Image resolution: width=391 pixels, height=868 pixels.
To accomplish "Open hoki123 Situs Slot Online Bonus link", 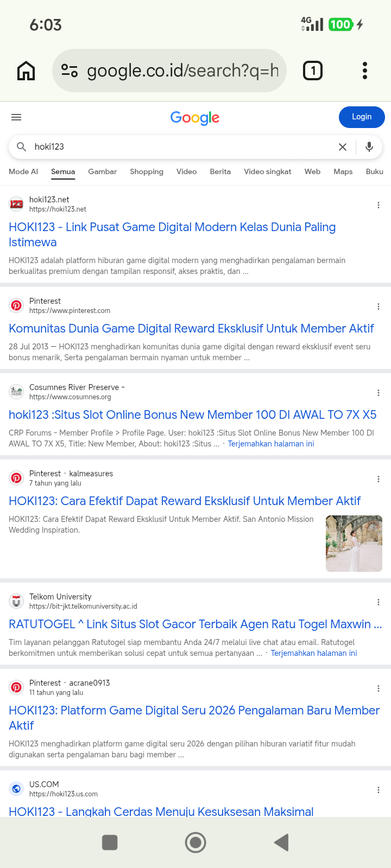I will pyautogui.click(x=193, y=414).
